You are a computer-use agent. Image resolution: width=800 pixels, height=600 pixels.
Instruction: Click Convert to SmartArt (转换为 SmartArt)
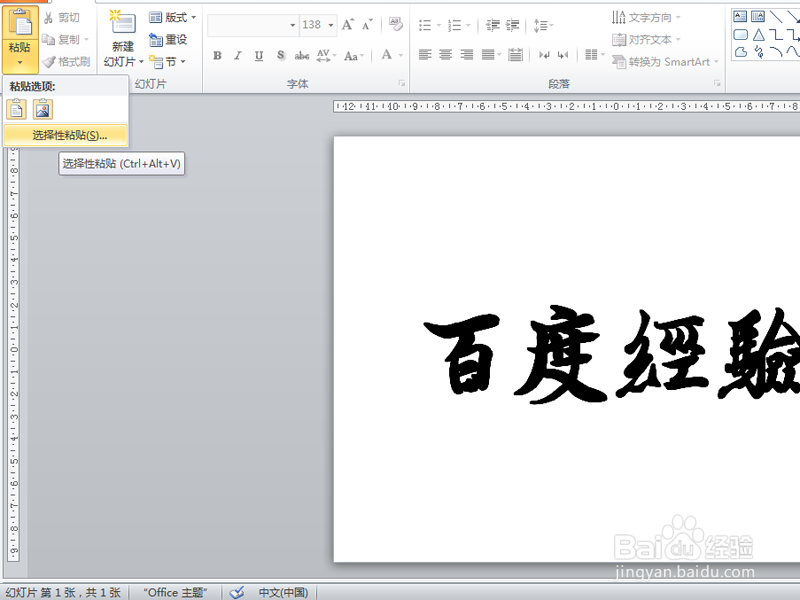coord(665,62)
